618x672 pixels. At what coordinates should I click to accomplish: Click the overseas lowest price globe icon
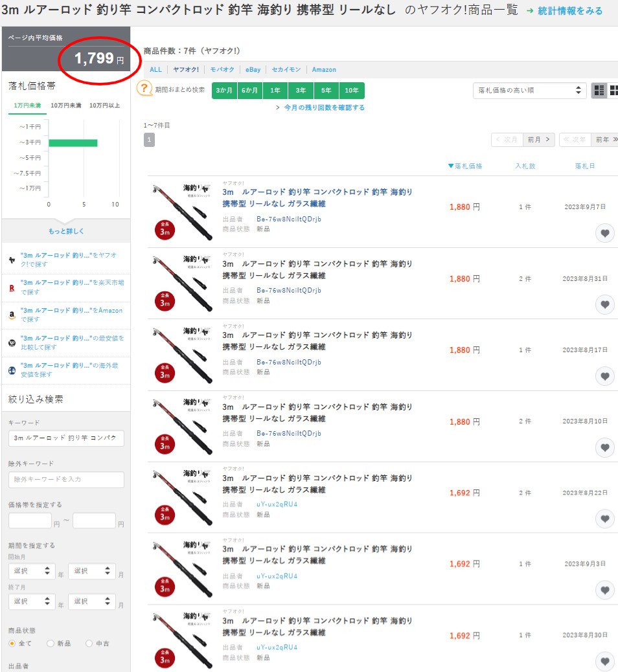click(12, 370)
